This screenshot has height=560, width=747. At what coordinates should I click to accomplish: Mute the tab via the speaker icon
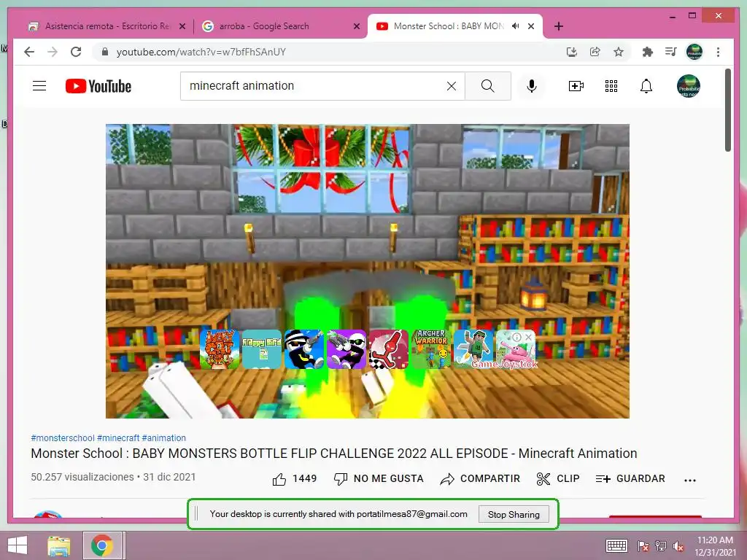[515, 26]
